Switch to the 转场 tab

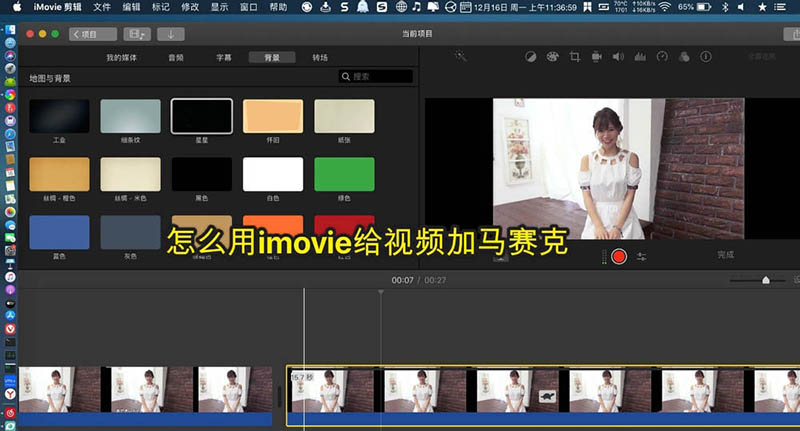pos(320,58)
